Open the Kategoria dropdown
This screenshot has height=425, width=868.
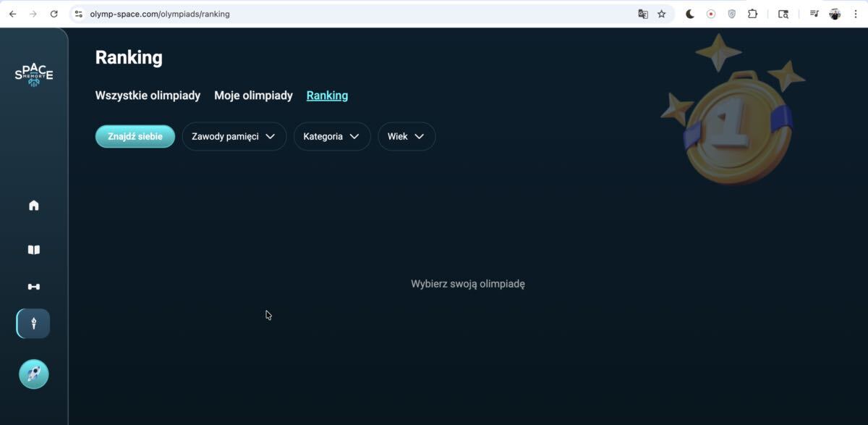pos(331,136)
